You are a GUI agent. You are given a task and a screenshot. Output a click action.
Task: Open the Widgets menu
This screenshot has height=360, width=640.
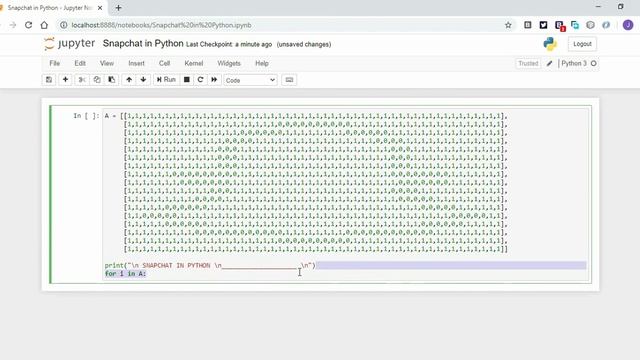tap(229, 63)
